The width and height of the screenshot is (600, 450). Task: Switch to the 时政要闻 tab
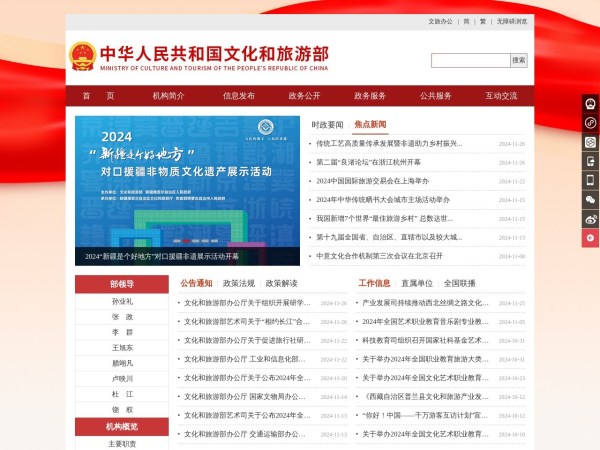[x=327, y=125]
